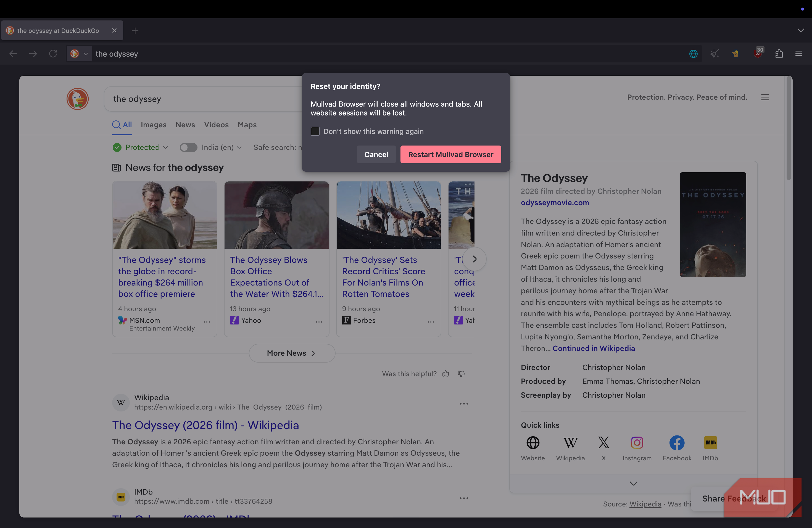This screenshot has width=812, height=528.
Task: Open The Odyssey Blows Box Office article
Action: (276, 277)
